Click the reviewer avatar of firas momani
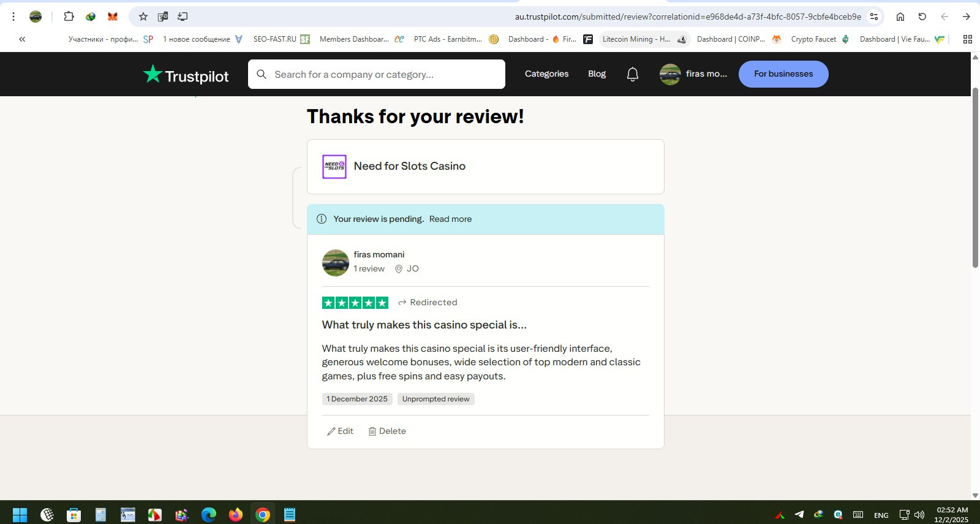The height and width of the screenshot is (524, 980). pyautogui.click(x=336, y=263)
